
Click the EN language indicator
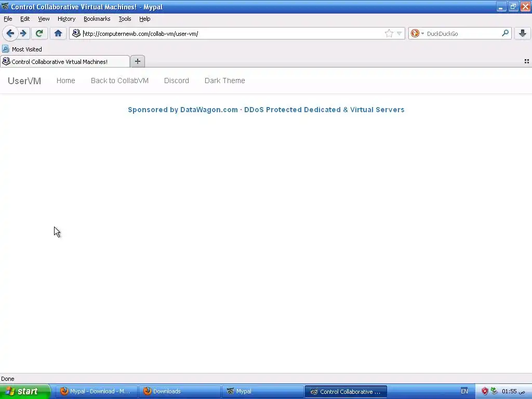pos(464,391)
